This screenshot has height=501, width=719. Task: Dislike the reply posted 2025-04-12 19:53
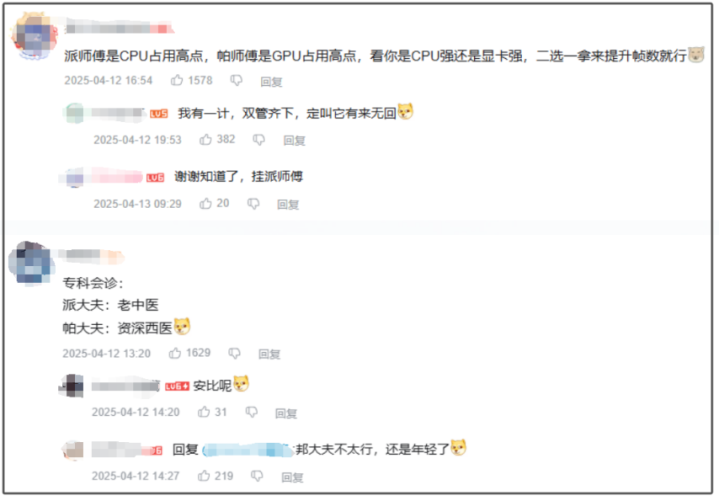[x=259, y=140]
